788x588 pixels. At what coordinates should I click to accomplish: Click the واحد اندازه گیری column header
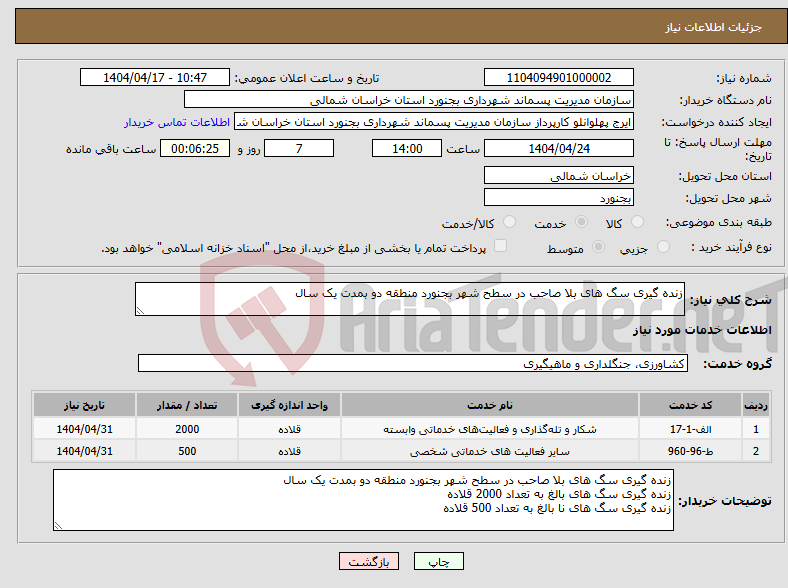tap(289, 405)
